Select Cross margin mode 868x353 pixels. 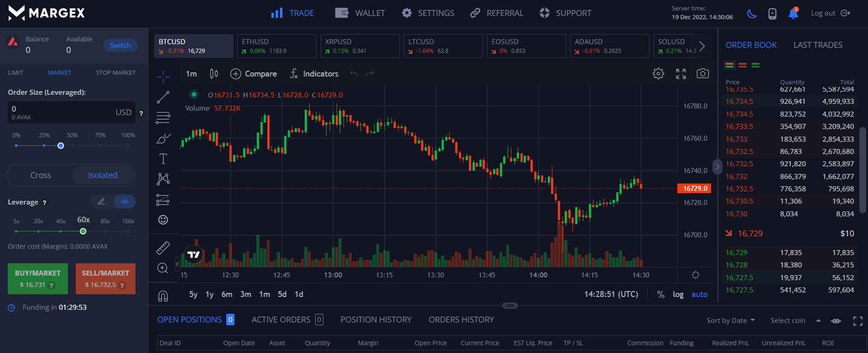(x=41, y=175)
